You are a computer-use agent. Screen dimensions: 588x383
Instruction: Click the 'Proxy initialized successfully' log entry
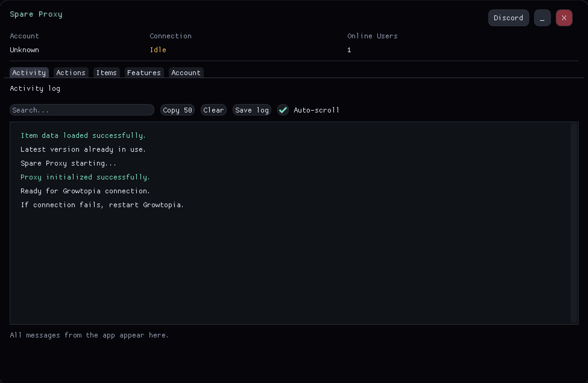point(85,177)
